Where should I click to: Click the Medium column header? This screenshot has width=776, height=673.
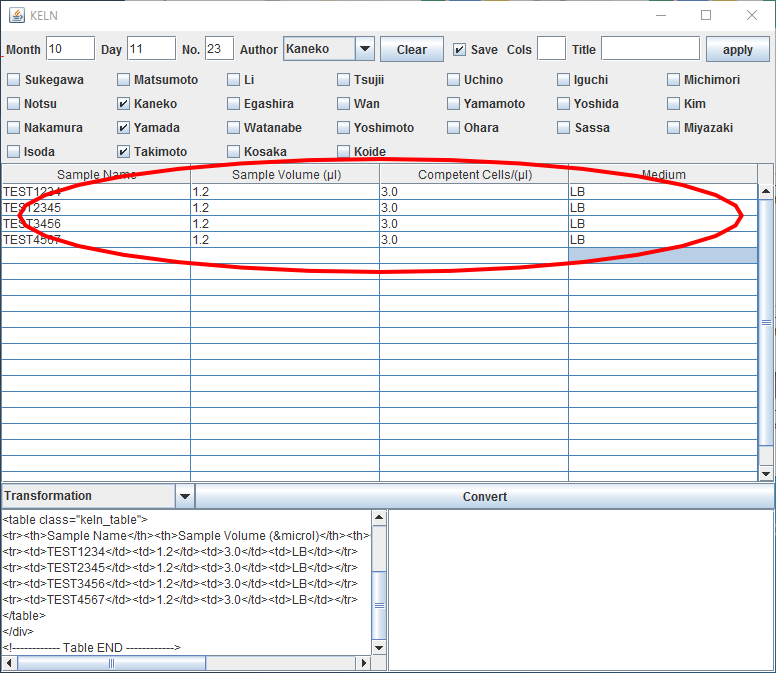pyautogui.click(x=663, y=174)
